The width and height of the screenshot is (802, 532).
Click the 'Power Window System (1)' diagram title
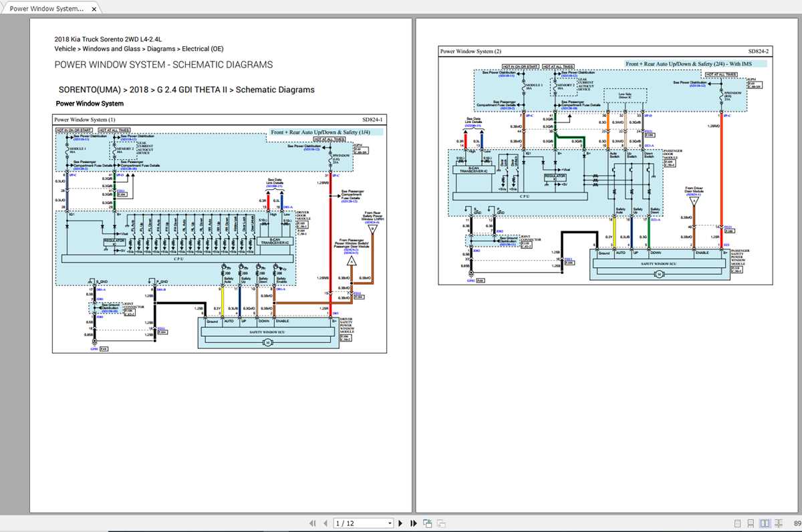tap(85, 120)
